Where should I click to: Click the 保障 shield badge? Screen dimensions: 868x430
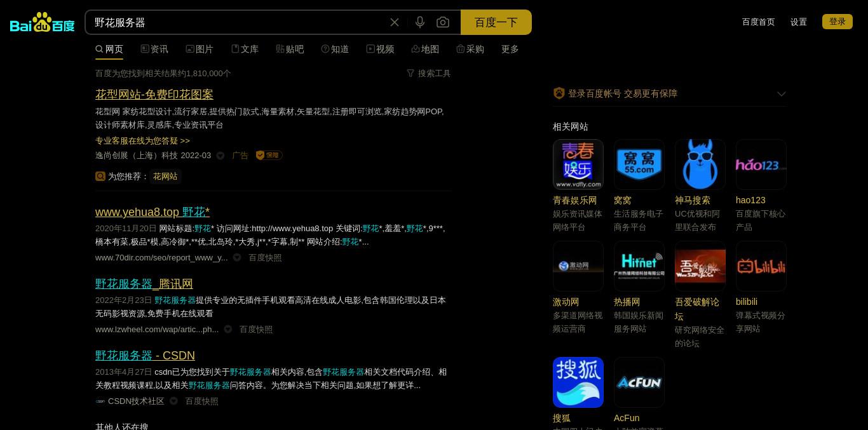(x=269, y=155)
